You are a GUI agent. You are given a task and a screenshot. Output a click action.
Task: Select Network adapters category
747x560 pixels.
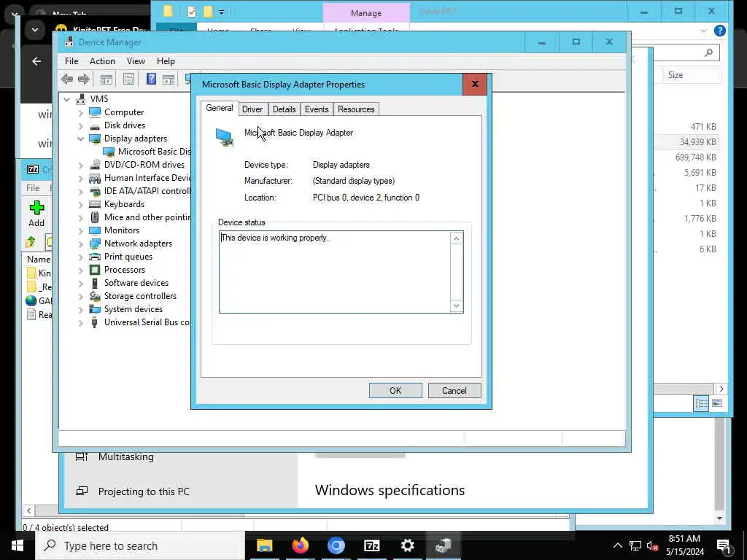pyautogui.click(x=138, y=244)
